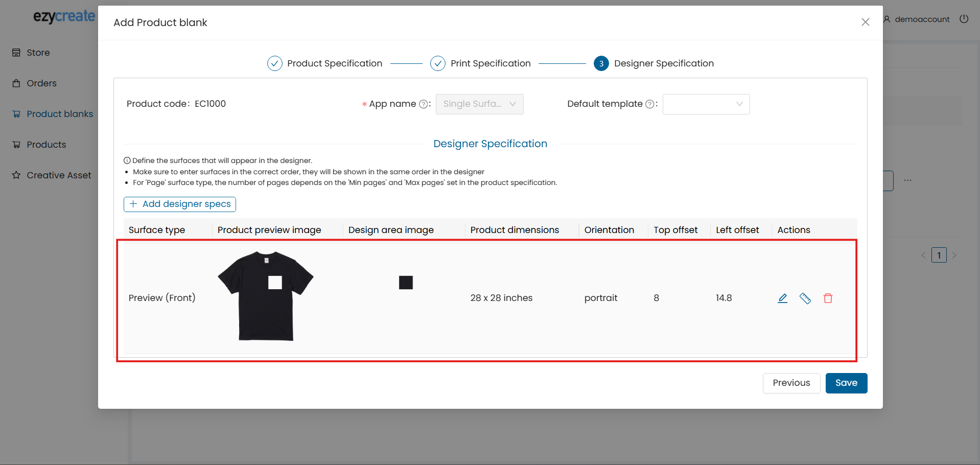The image size is (980, 465).
Task: Open Products in the sidebar
Action: point(46,145)
